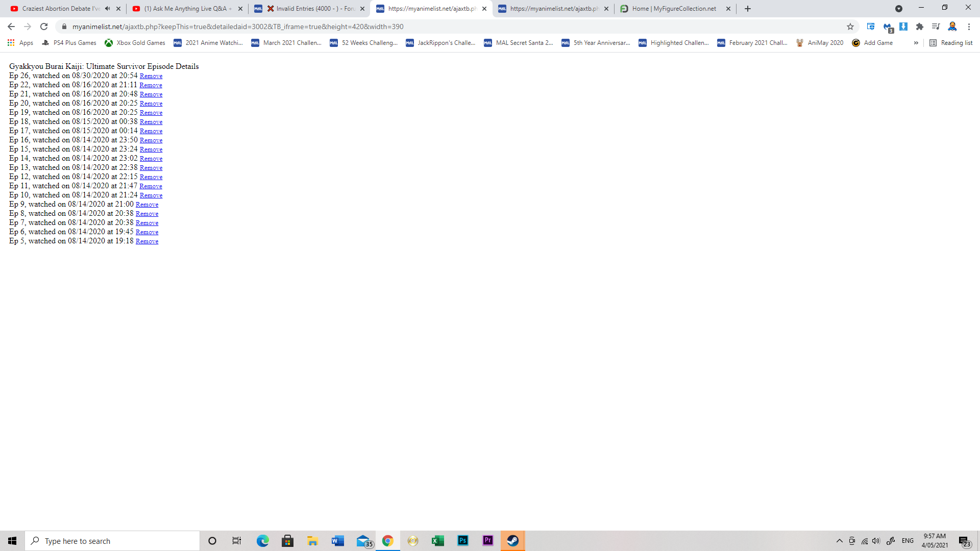Open the Chrome three-dot menu
The image size is (980, 551).
pyautogui.click(x=969, y=27)
